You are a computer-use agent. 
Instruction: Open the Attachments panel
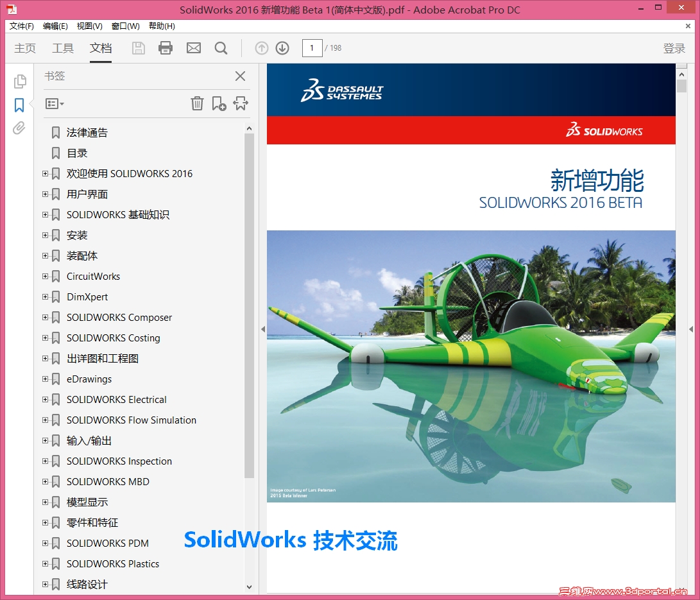point(19,128)
